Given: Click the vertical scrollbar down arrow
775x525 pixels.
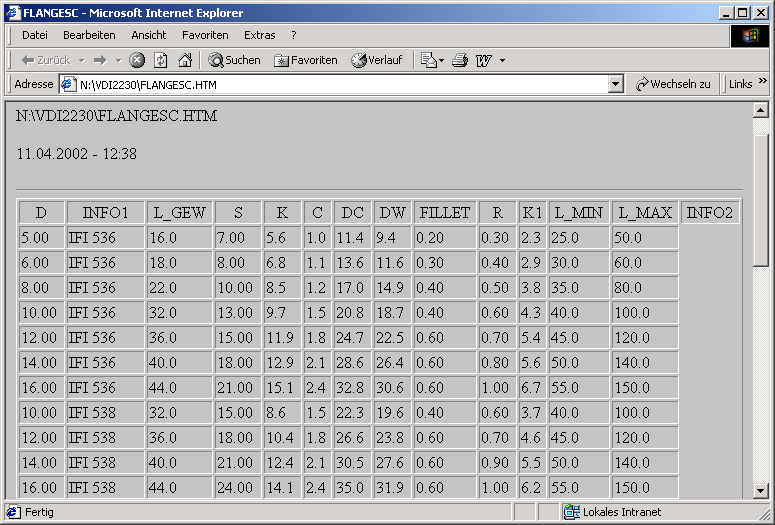Looking at the screenshot, I should click(760, 490).
